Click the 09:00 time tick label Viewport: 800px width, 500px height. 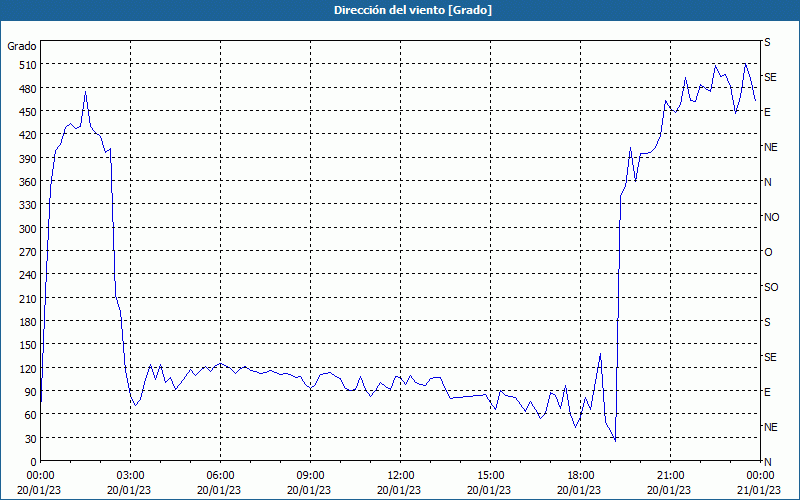coord(310,476)
